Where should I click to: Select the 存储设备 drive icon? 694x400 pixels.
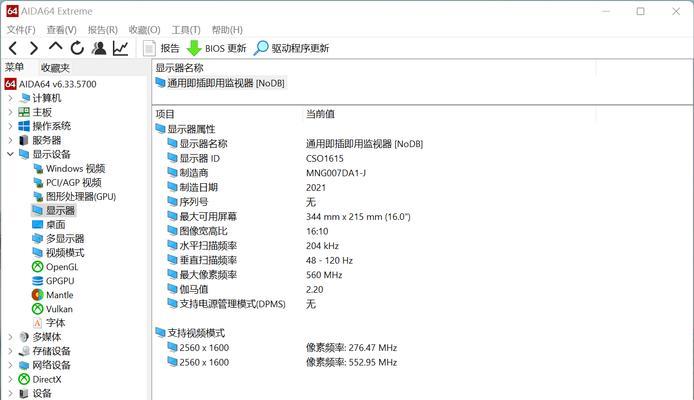[24, 351]
